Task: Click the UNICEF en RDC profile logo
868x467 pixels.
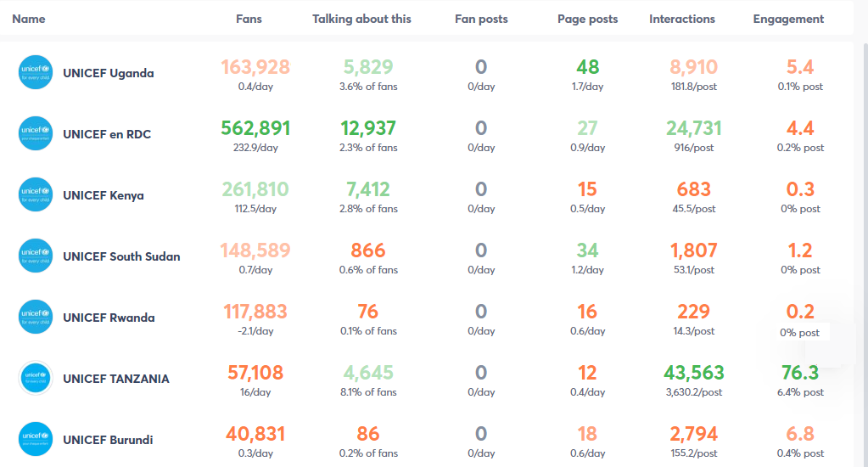Action: 36,133
